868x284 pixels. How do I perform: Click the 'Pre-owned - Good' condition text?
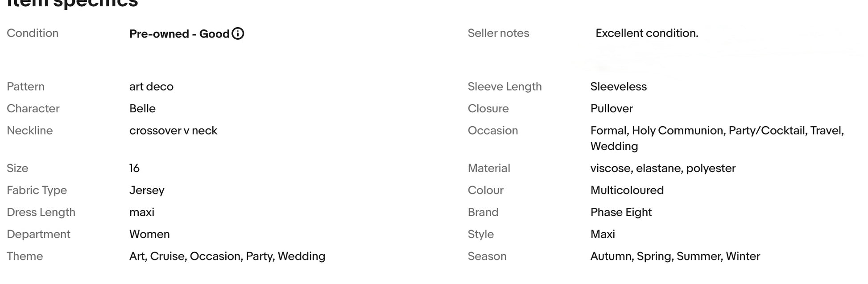click(x=179, y=34)
